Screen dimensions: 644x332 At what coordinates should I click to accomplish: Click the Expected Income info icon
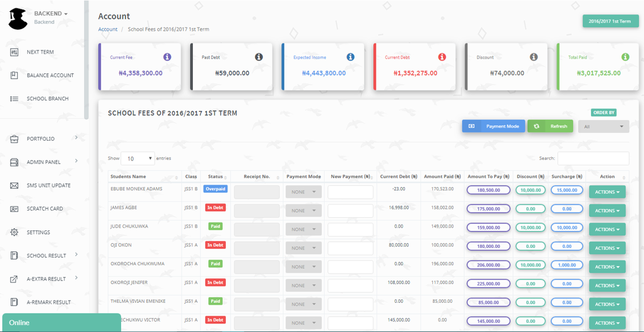pyautogui.click(x=350, y=57)
